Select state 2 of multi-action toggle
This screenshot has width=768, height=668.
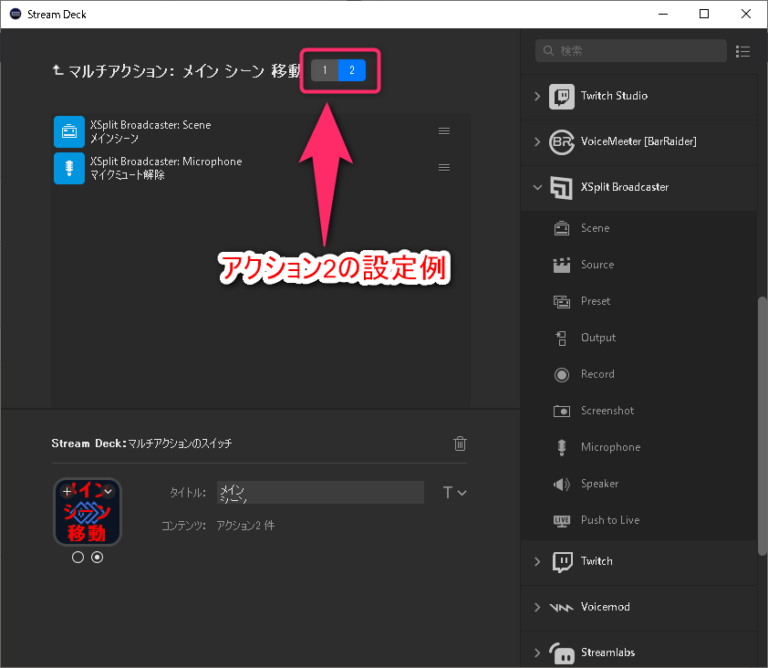[x=352, y=70]
